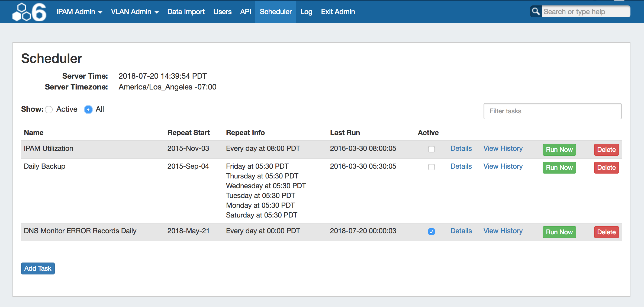Delete the Daily Backup task
The height and width of the screenshot is (307, 644).
tap(606, 168)
